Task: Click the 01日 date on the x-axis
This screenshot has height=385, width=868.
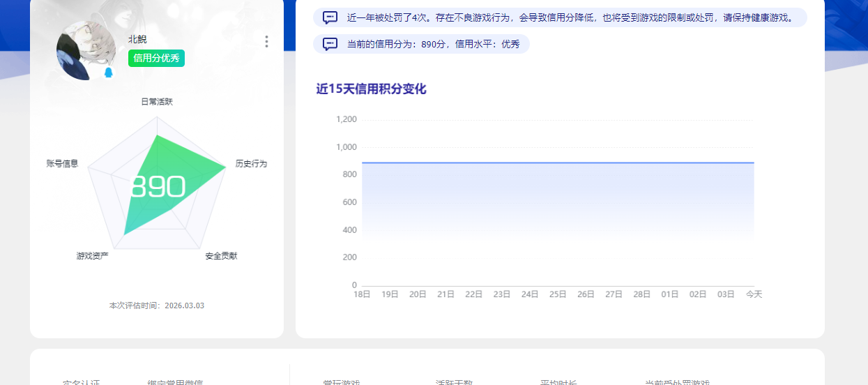Action: click(670, 294)
